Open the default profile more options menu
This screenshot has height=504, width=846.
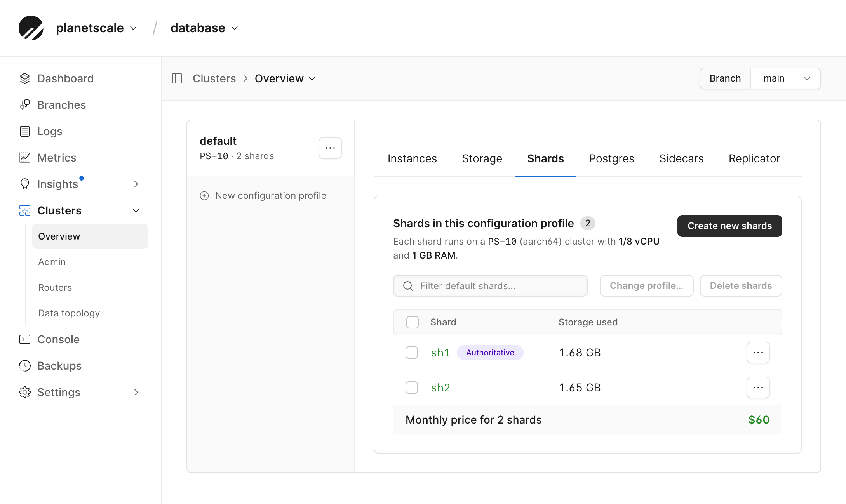tap(330, 148)
